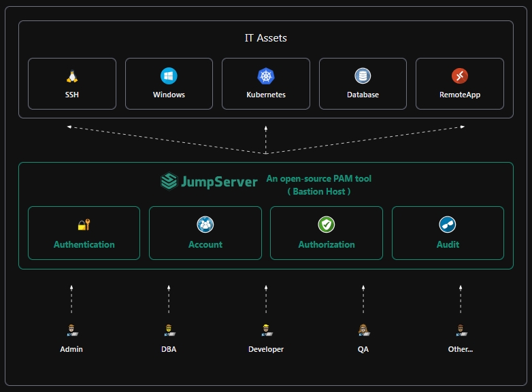Click the Admin label

tap(71, 349)
